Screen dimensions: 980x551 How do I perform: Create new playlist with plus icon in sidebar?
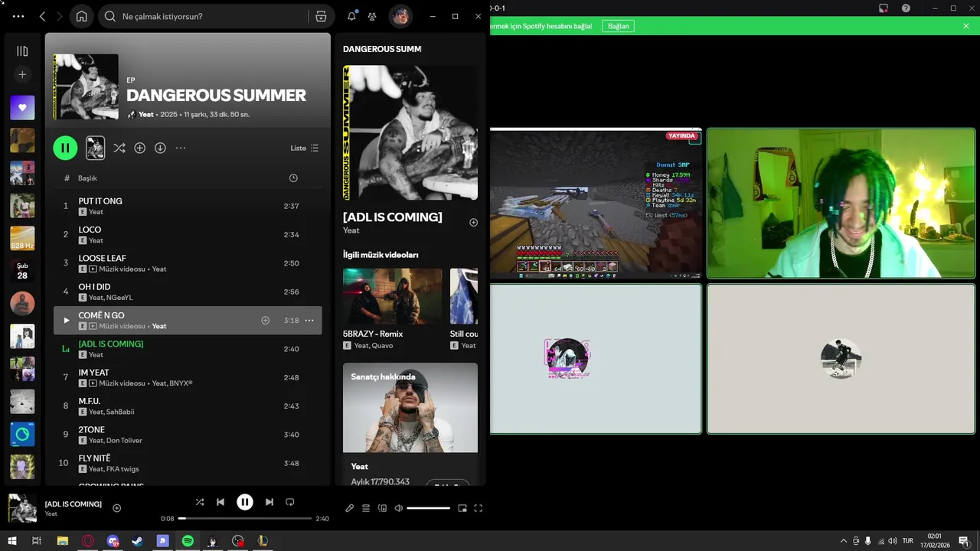pos(22,74)
